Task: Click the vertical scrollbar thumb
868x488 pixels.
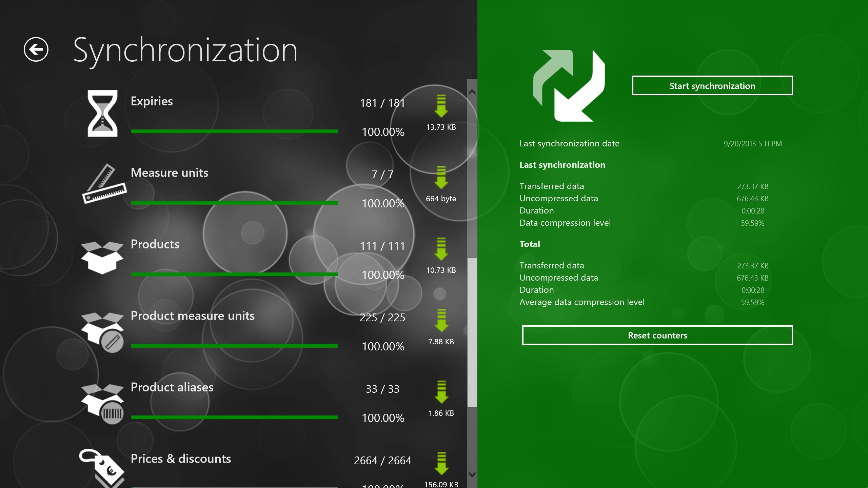Action: [472, 332]
